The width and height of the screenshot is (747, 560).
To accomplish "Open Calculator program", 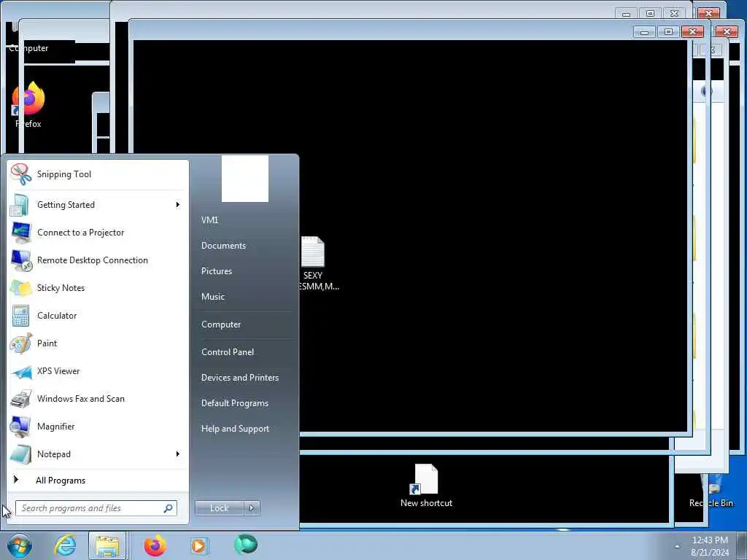I will [x=98, y=315].
